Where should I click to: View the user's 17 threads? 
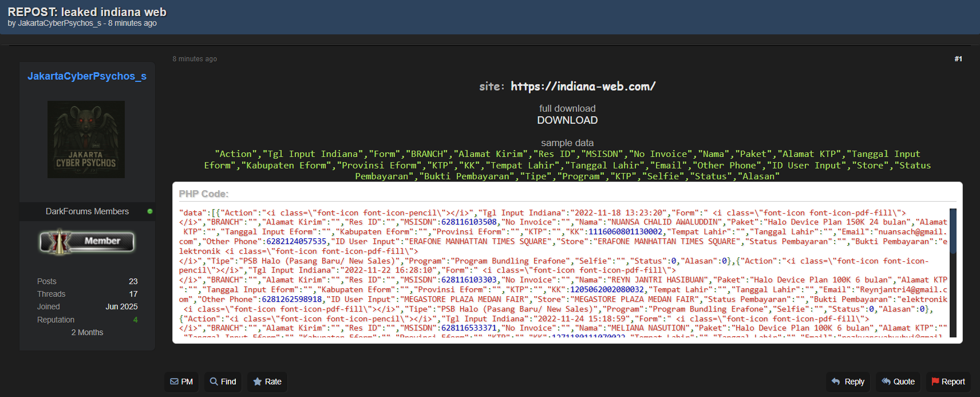point(133,294)
